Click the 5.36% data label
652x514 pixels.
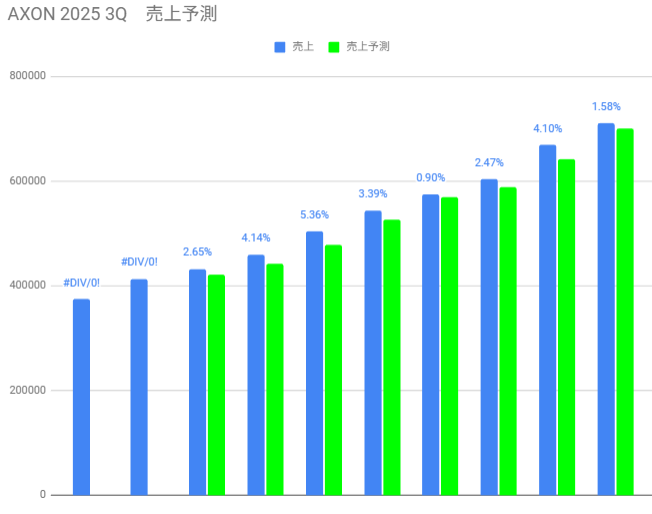tap(314, 215)
